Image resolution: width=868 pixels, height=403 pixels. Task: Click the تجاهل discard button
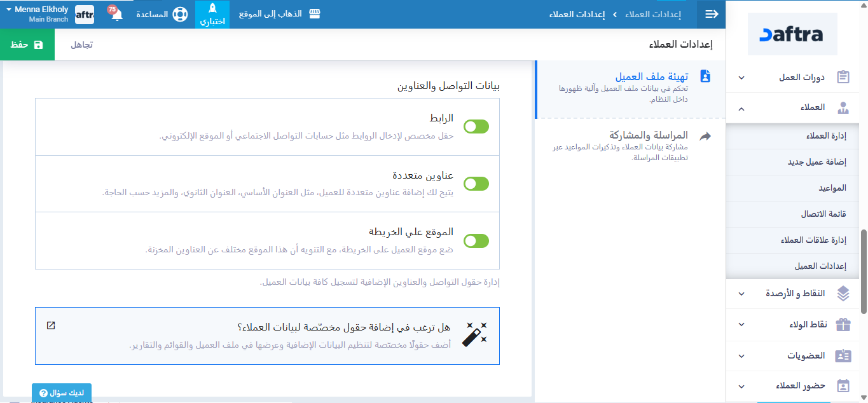click(x=81, y=44)
